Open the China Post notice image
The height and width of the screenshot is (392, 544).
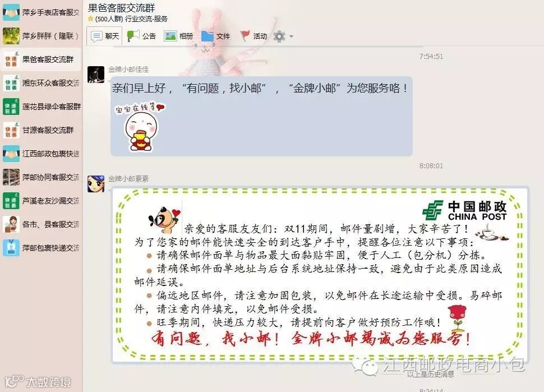click(320, 275)
